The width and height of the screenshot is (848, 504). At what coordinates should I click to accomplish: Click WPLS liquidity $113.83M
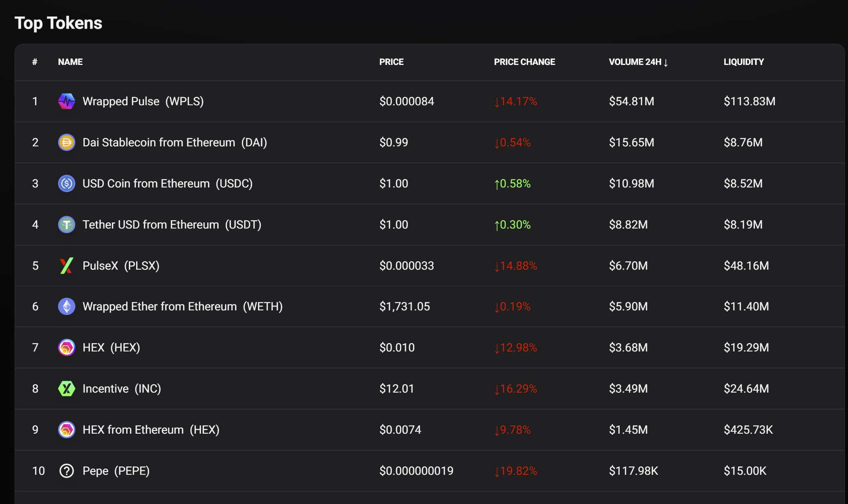pyautogui.click(x=749, y=101)
